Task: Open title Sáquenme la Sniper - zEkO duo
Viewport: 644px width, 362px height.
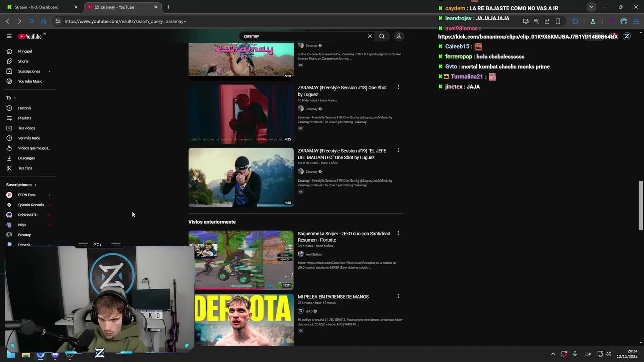Action: [x=344, y=237]
